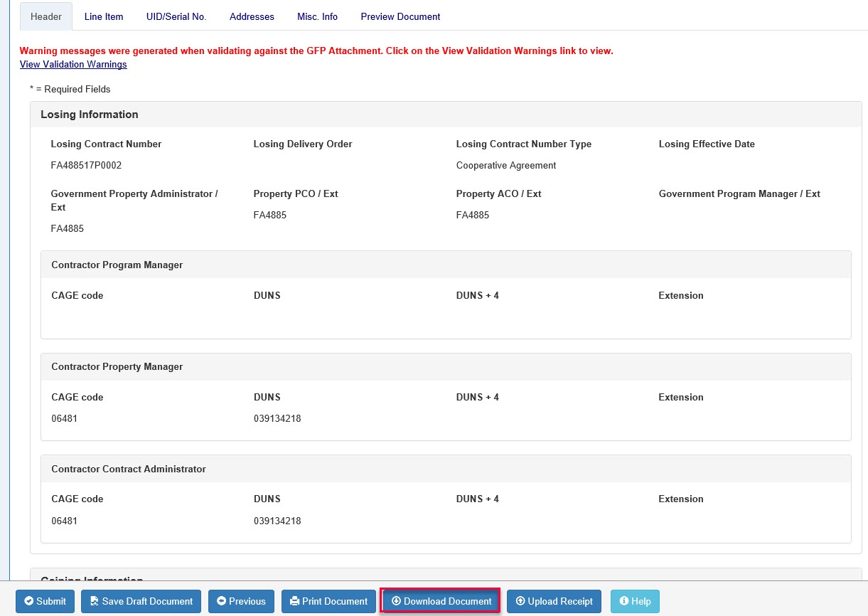The height and width of the screenshot is (616, 868).
Task: Open the View Validation Warnings link
Action: coord(73,65)
